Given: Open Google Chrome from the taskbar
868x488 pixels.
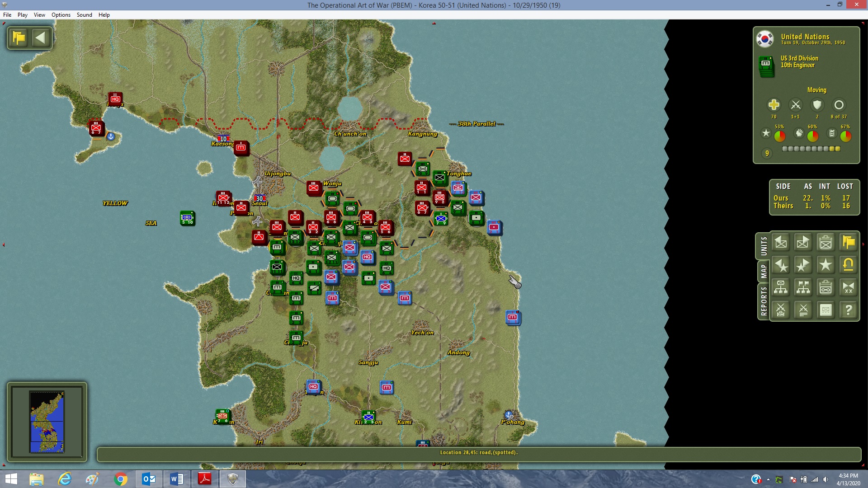Looking at the screenshot, I should [121, 479].
